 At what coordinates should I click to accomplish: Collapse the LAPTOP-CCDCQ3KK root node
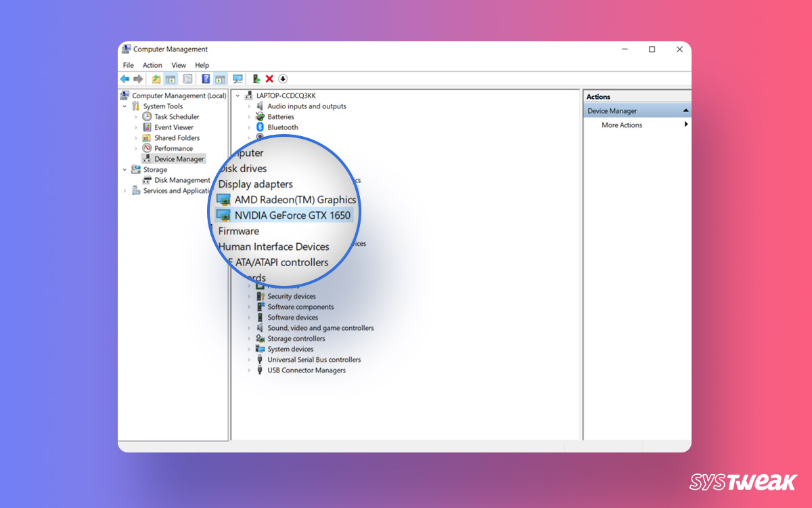[237, 96]
